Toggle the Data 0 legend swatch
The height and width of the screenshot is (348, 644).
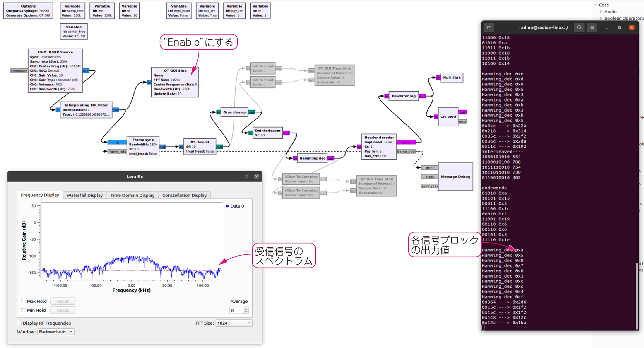click(x=227, y=206)
